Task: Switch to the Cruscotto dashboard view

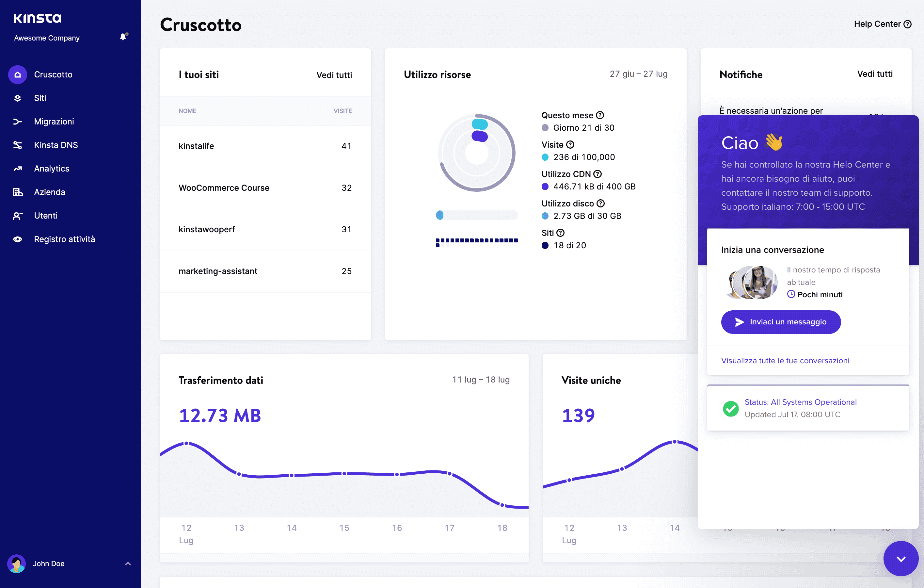Action: coord(53,74)
